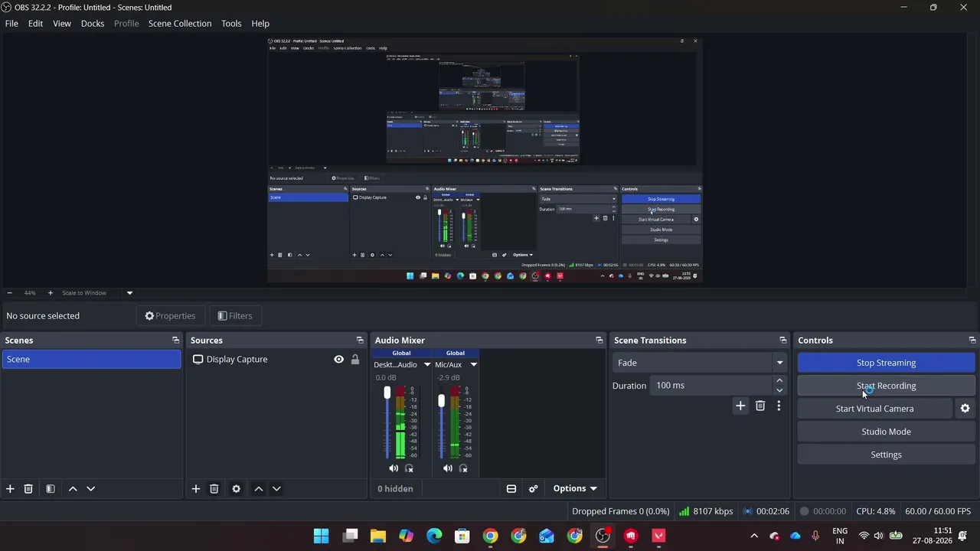Open Microsoft Store from the taskbar
The height and width of the screenshot is (551, 980).
tap(462, 536)
